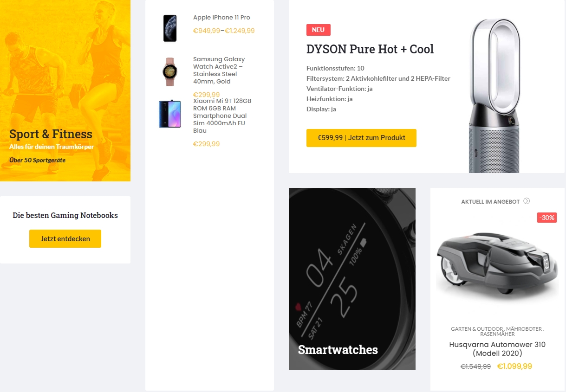The height and width of the screenshot is (392, 566).
Task: Click the DYSON Pure Hot + Cool heading
Action: pos(370,49)
